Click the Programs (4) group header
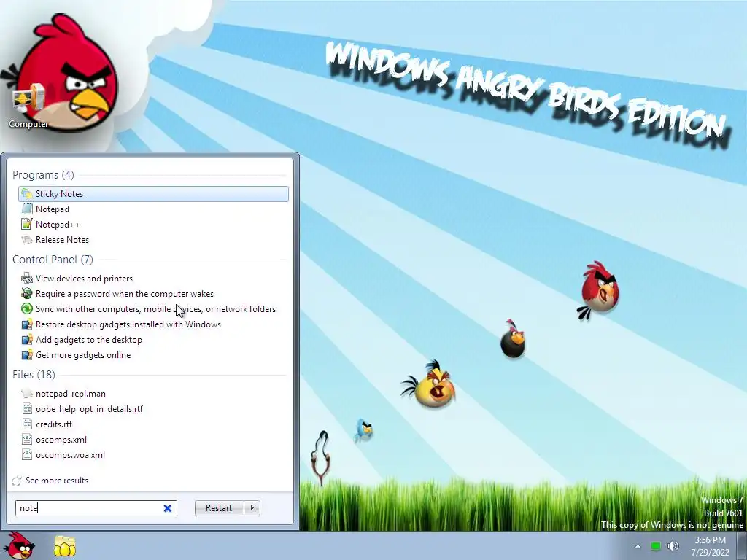This screenshot has width=747, height=560. [x=43, y=175]
